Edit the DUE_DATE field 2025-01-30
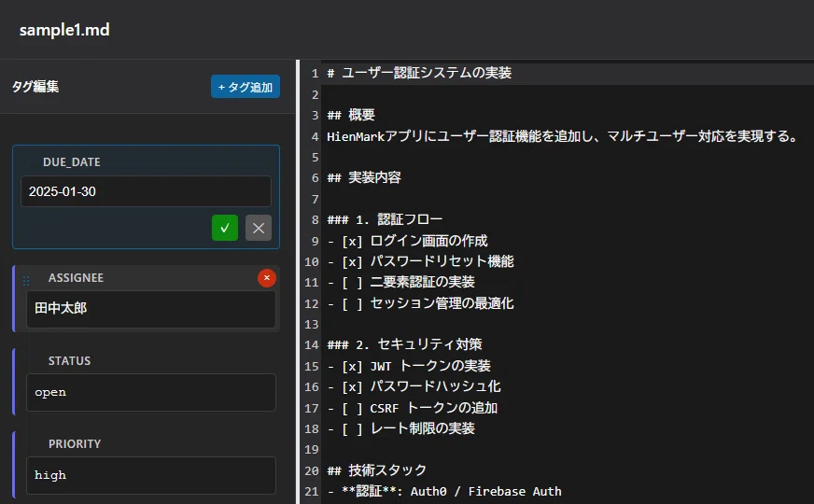The height and width of the screenshot is (504, 814). tap(146, 191)
